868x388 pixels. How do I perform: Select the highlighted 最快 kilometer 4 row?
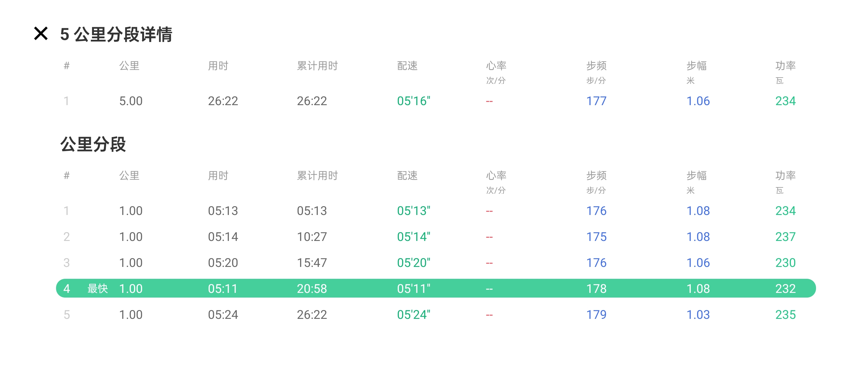point(435,288)
